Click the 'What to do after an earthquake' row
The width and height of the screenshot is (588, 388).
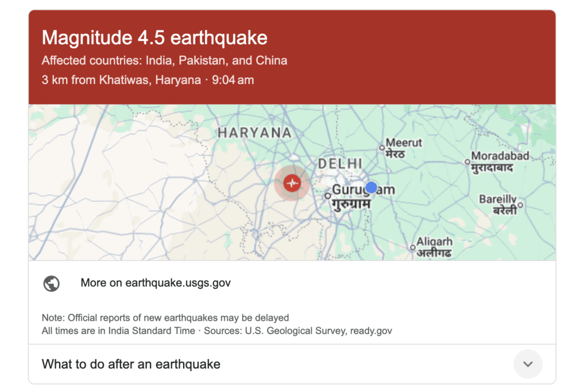point(131,364)
